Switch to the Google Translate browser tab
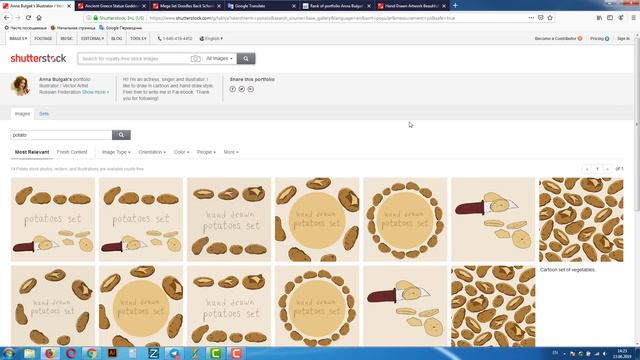Image resolution: width=640 pixels, height=360 pixels. (262, 6)
